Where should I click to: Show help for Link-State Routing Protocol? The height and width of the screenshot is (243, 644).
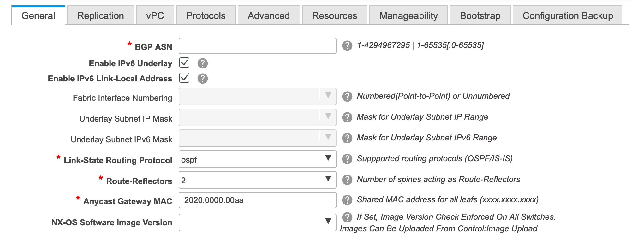click(x=347, y=159)
